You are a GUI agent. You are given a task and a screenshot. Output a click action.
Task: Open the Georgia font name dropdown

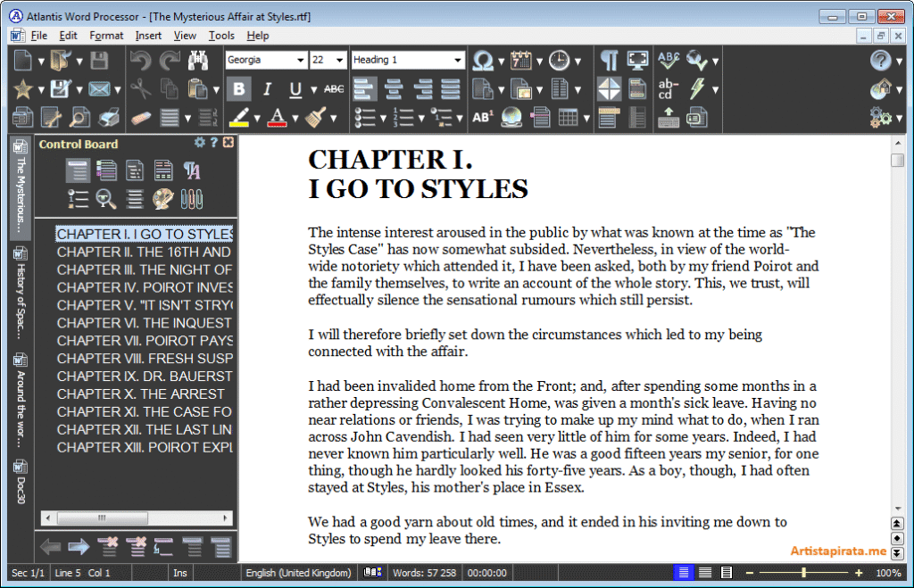pyautogui.click(x=299, y=60)
